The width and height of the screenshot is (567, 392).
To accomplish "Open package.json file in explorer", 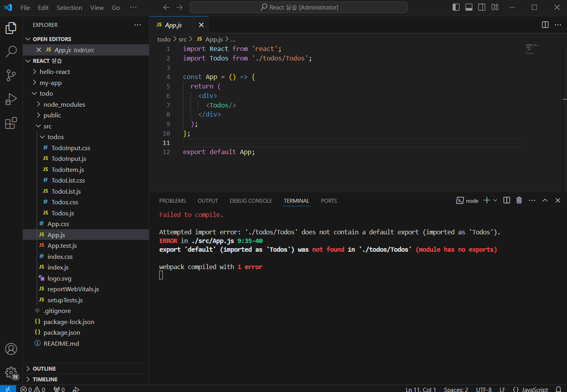I will pyautogui.click(x=86, y=332).
